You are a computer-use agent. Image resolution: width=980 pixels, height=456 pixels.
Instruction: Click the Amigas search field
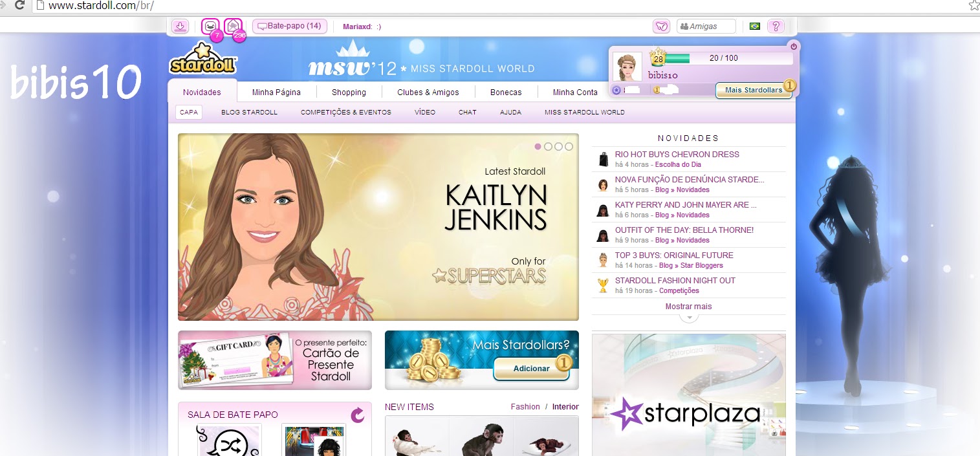(x=706, y=27)
